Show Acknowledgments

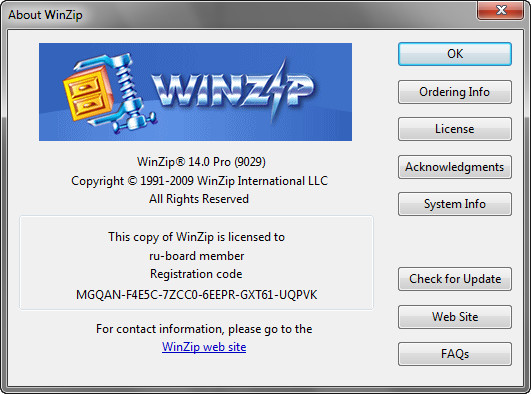click(455, 167)
